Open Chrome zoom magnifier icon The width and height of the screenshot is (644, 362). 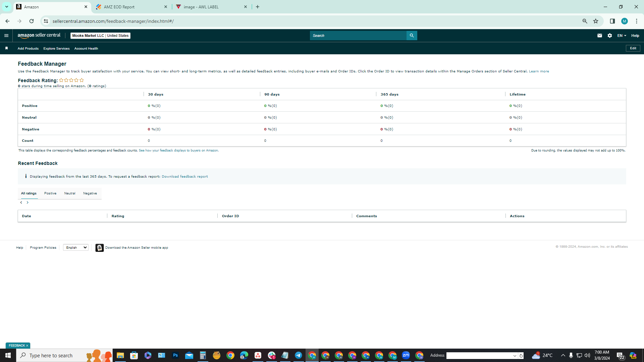585,21
